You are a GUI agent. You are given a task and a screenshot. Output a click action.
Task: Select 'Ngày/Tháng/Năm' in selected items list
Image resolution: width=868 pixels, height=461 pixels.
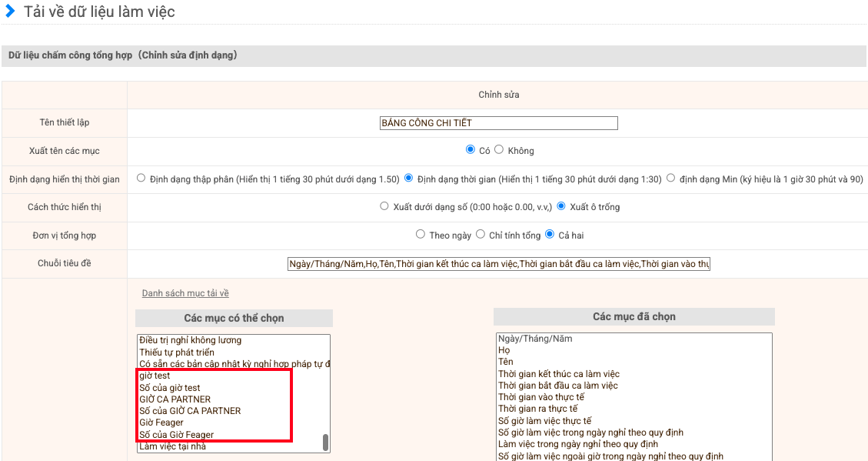(535, 339)
